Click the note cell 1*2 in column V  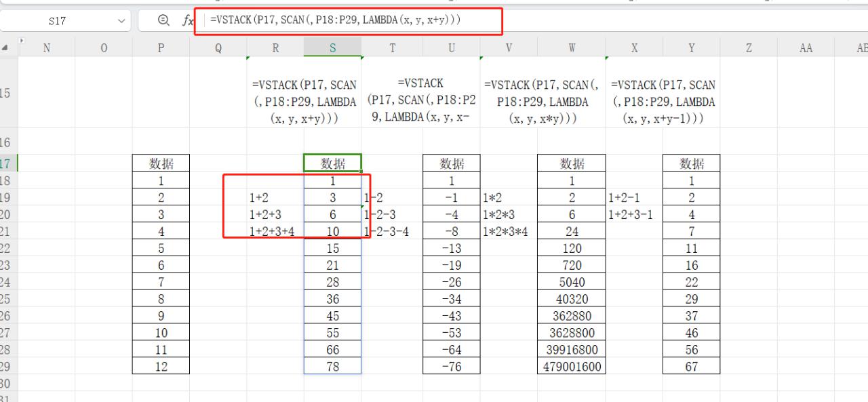(509, 197)
